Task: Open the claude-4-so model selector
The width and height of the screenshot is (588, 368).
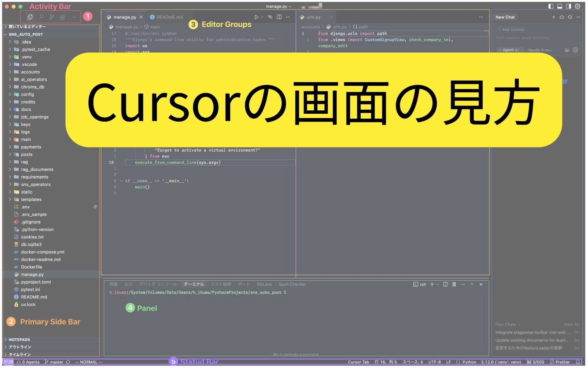Action: click(x=541, y=50)
